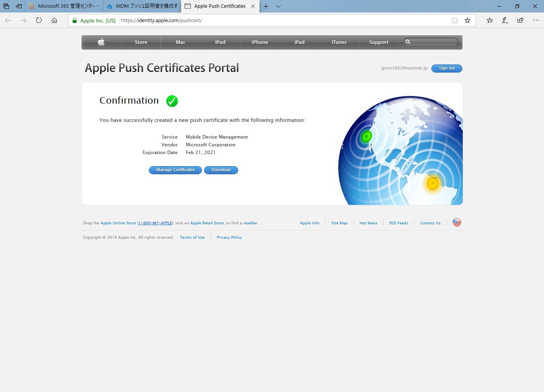Viewport: 544px width, 392px height.
Task: Click the Apple logo in the navigation bar
Action: [x=101, y=42]
